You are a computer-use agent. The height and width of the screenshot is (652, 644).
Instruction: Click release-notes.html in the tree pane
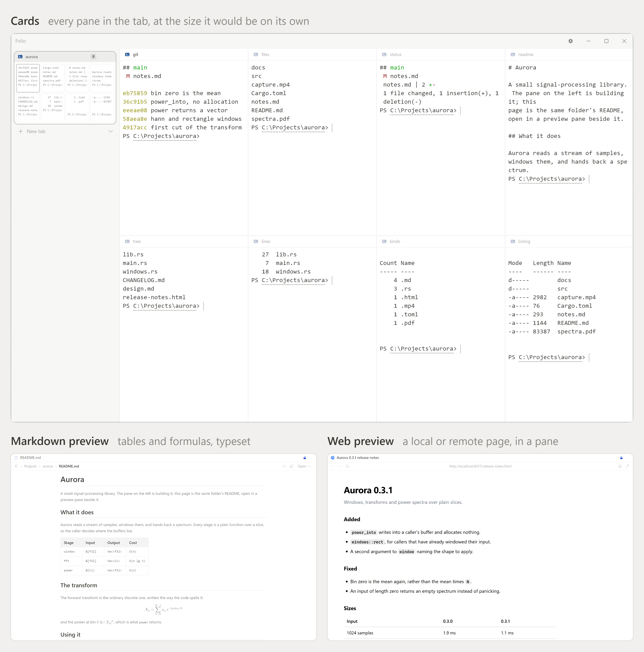click(154, 297)
